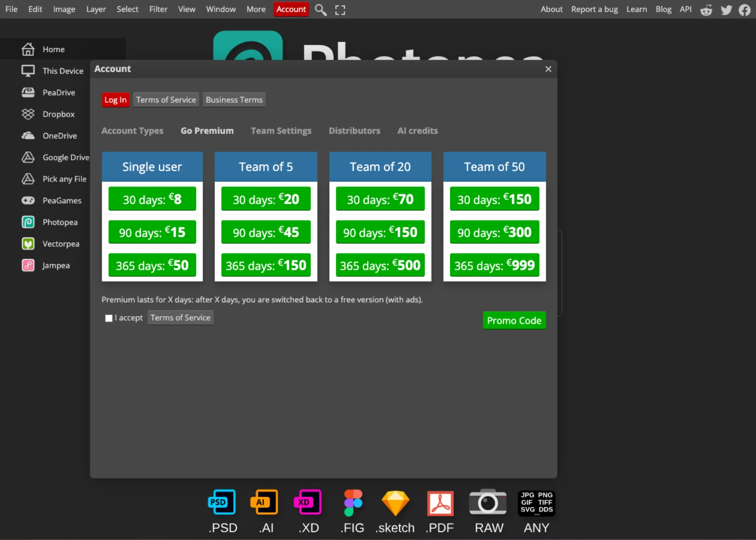Image resolution: width=756 pixels, height=540 pixels.
Task: Open PeaGames gamepad icon
Action: [28, 200]
